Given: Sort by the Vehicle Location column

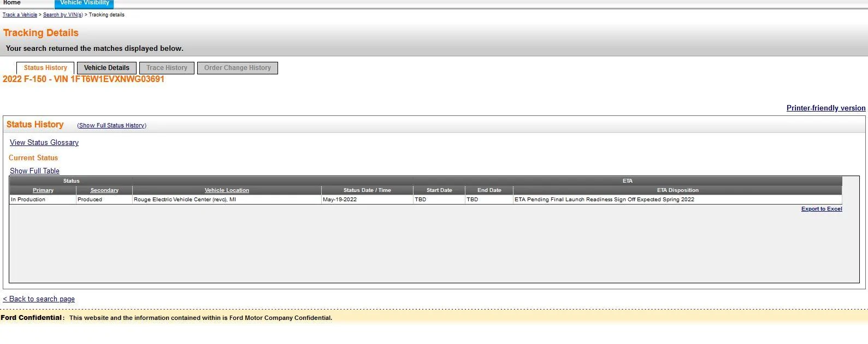Looking at the screenshot, I should point(227,190).
